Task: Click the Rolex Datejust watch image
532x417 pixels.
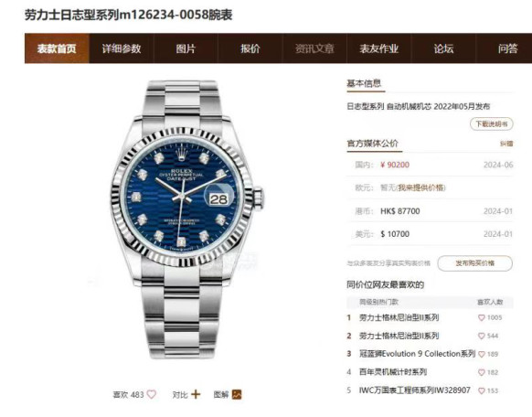Action: [x=184, y=219]
